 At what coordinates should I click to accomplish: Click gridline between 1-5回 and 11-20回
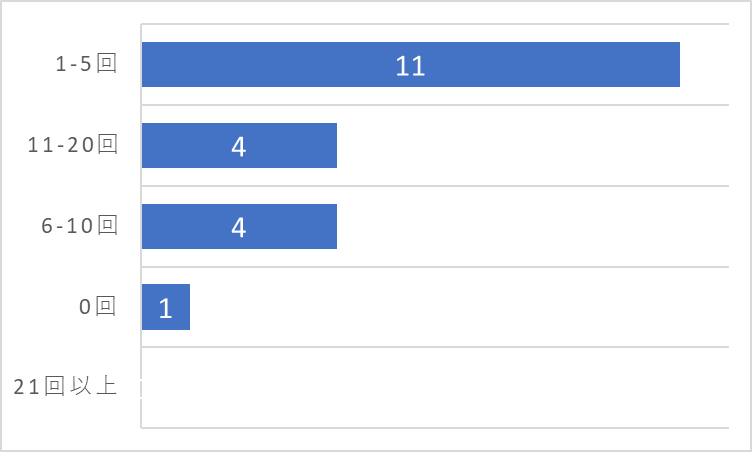435,105
